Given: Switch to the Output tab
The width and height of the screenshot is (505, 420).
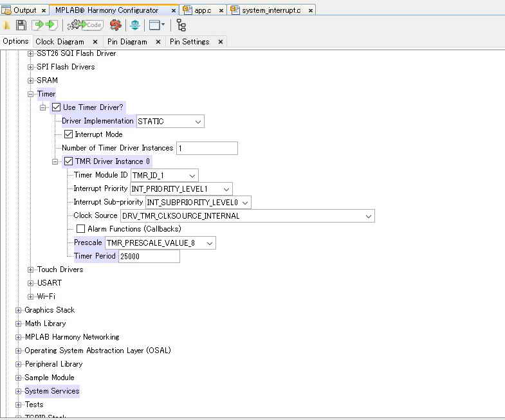Looking at the screenshot, I should (x=25, y=10).
